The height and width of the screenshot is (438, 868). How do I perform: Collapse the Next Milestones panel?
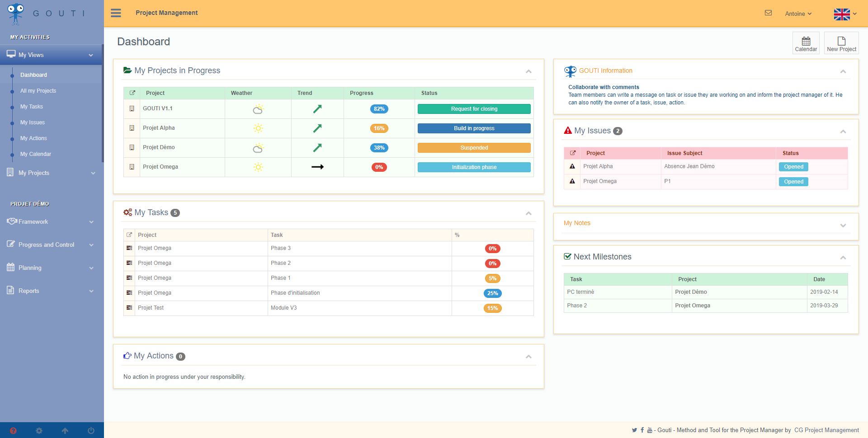point(843,258)
